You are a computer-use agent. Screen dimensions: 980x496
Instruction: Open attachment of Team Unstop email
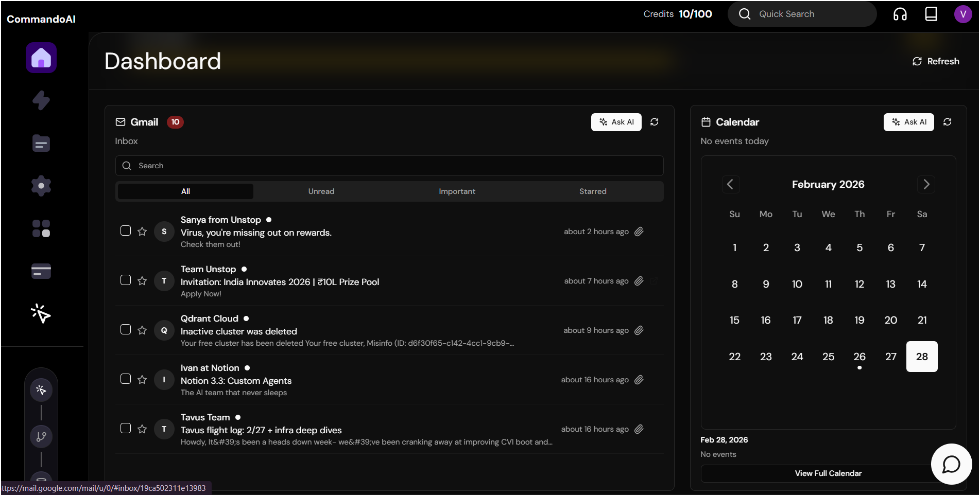pos(639,281)
